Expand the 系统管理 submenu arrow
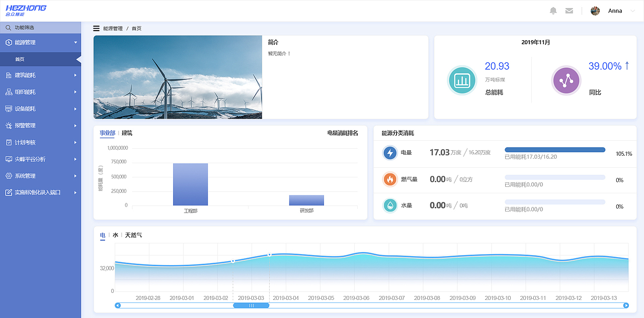Viewport: 644px width, 318px height. click(x=75, y=176)
